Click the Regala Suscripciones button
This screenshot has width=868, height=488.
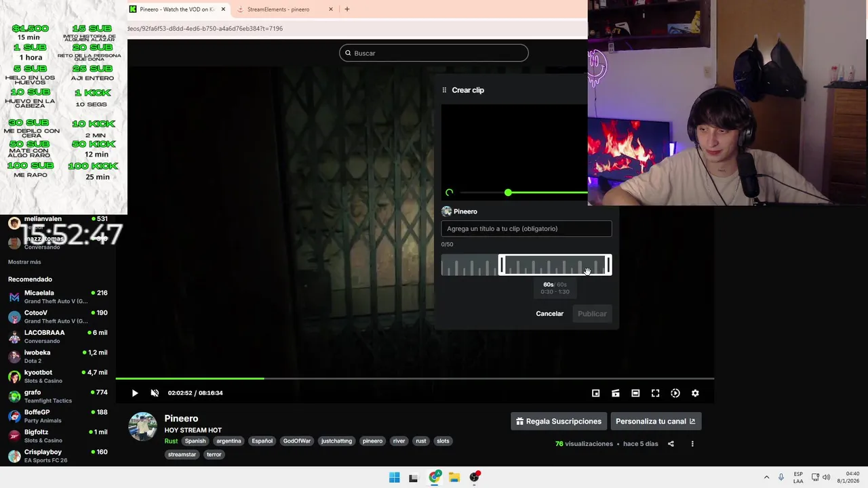tap(559, 422)
